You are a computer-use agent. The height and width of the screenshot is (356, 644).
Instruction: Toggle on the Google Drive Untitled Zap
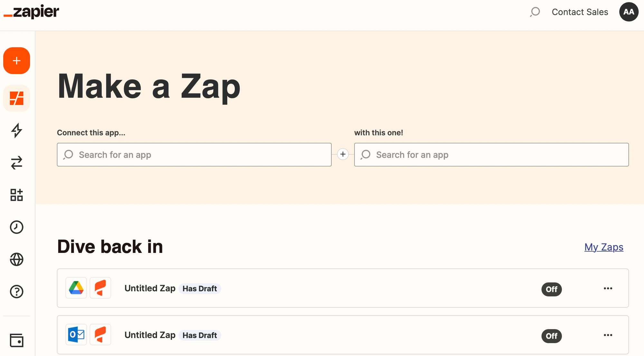pos(552,289)
